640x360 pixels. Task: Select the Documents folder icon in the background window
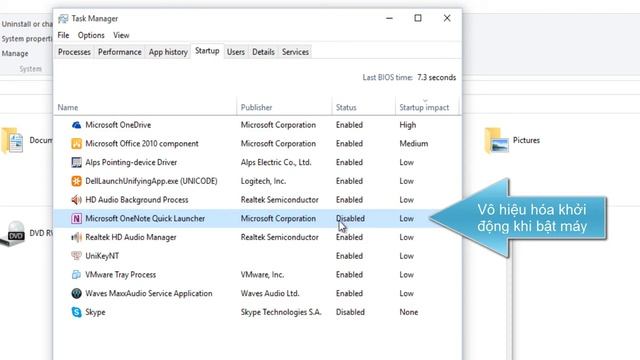click(x=12, y=141)
